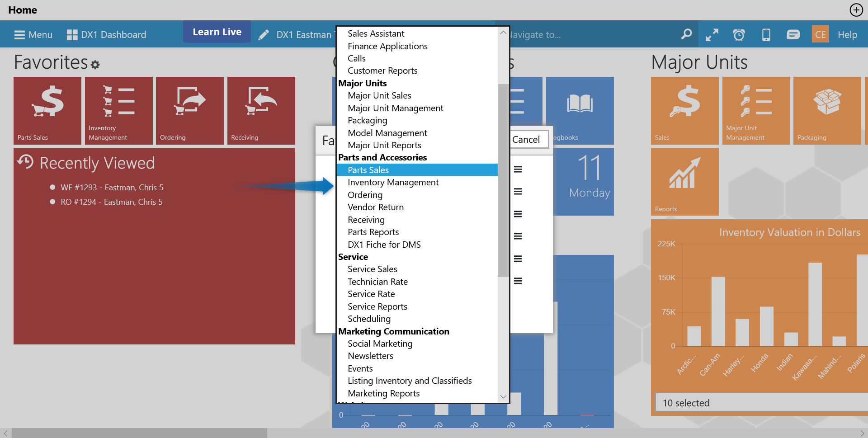868x438 pixels.
Task: Click the pencil edit icon
Action: pos(264,35)
